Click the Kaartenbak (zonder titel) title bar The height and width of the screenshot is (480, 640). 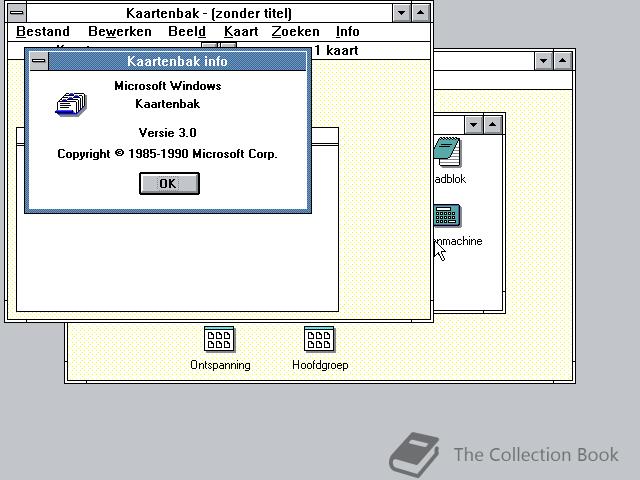[209, 13]
